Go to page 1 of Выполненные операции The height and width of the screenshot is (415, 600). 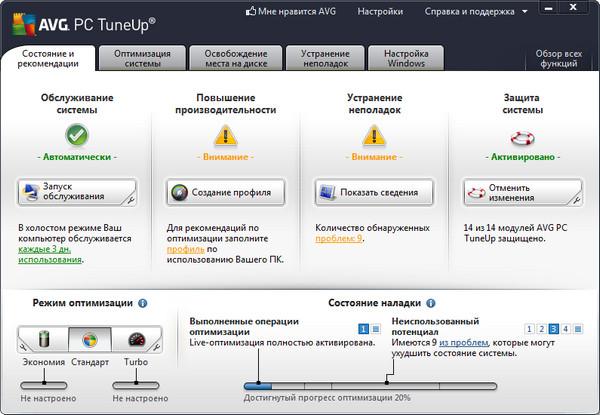click(364, 329)
